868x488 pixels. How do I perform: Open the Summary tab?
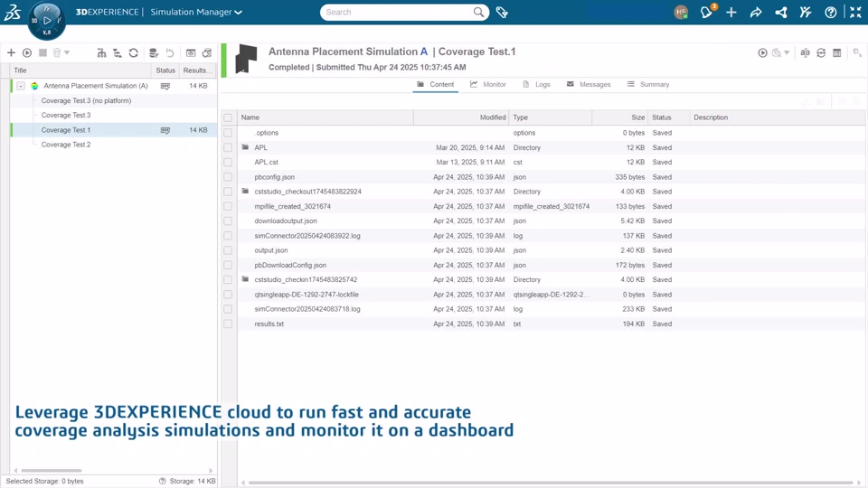pos(648,84)
